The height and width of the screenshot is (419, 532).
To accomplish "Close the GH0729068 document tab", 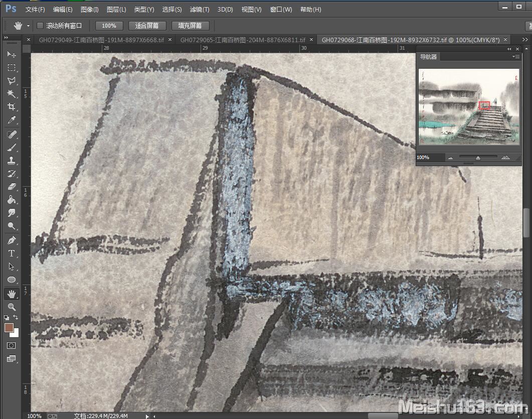I will [x=505, y=39].
